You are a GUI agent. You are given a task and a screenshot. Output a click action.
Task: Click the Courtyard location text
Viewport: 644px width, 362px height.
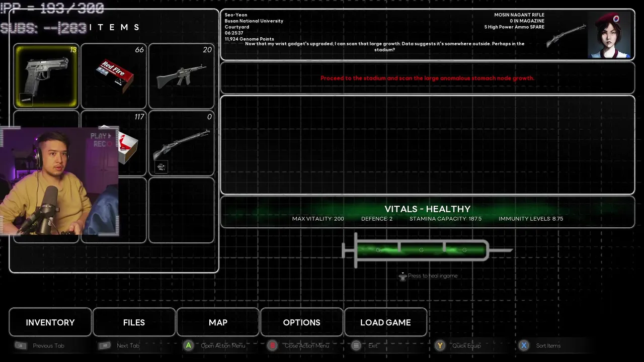(237, 27)
